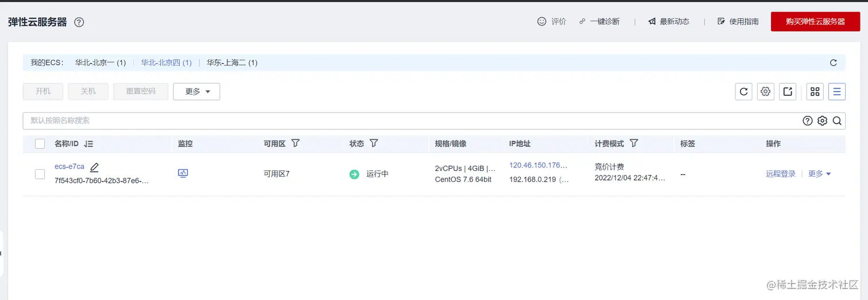This screenshot has width=868, height=300.
Task: Open monitoring chart icon for ecs-e7ca
Action: 183,173
